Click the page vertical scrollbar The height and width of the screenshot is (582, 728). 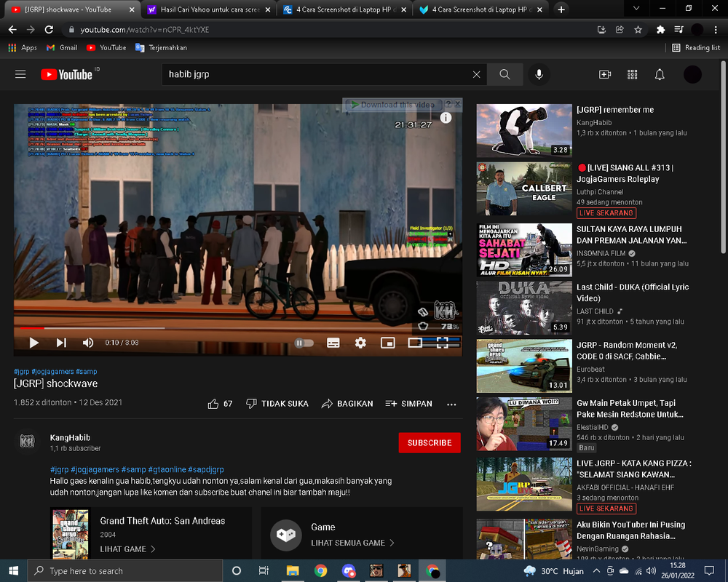point(723,158)
